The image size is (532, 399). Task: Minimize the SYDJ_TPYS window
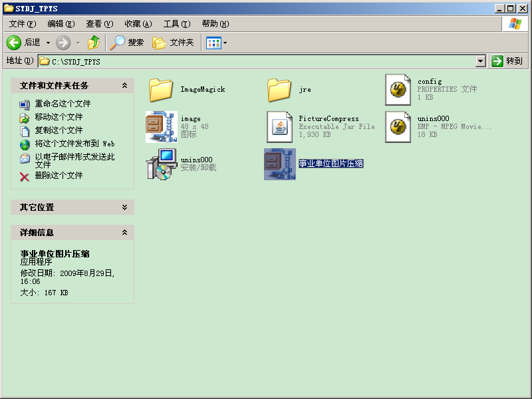tap(499, 9)
